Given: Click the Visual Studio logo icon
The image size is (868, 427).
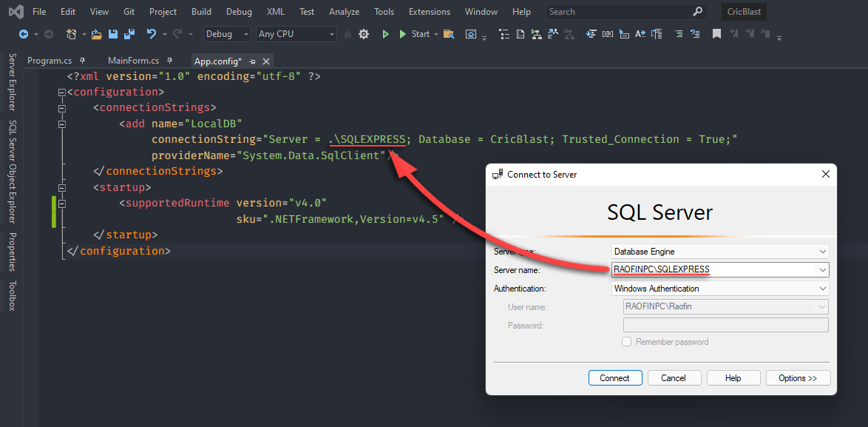Looking at the screenshot, I should [16, 11].
